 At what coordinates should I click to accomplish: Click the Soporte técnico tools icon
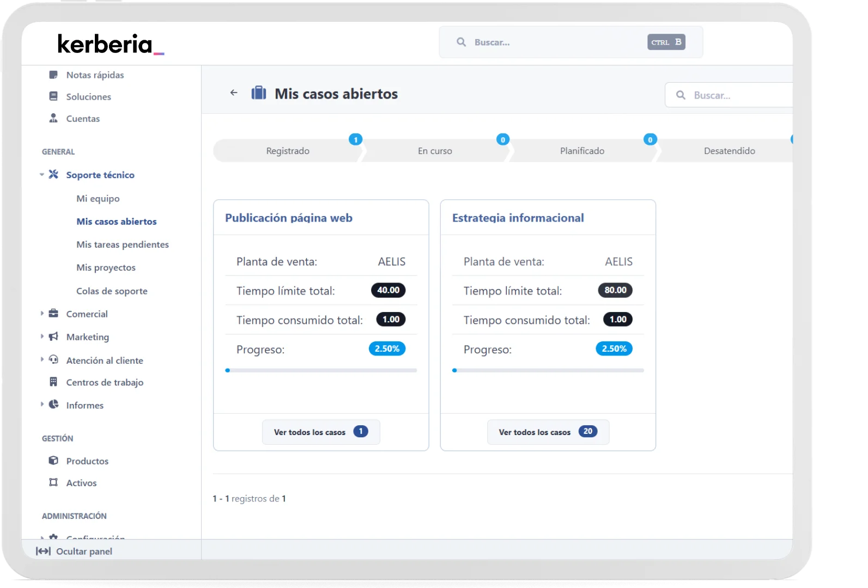[x=53, y=174]
